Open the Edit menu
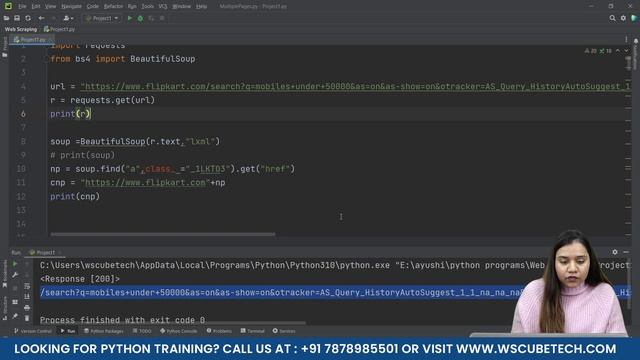 36,7
